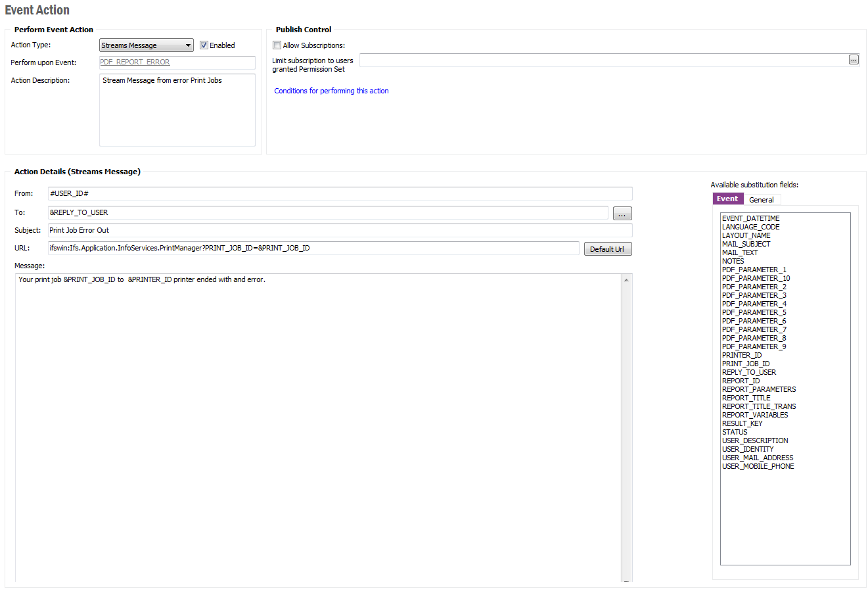Click the Default Url button
868x595 pixels.
[x=607, y=249]
